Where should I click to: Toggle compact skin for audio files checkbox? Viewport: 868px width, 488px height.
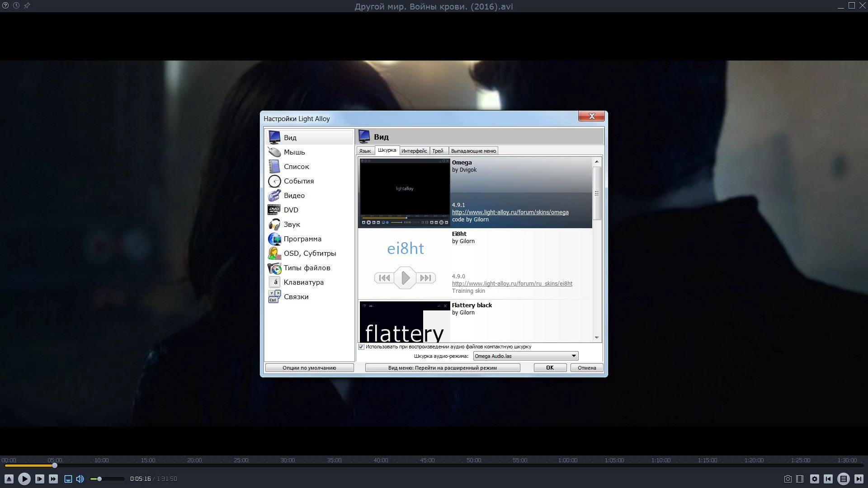(x=361, y=347)
